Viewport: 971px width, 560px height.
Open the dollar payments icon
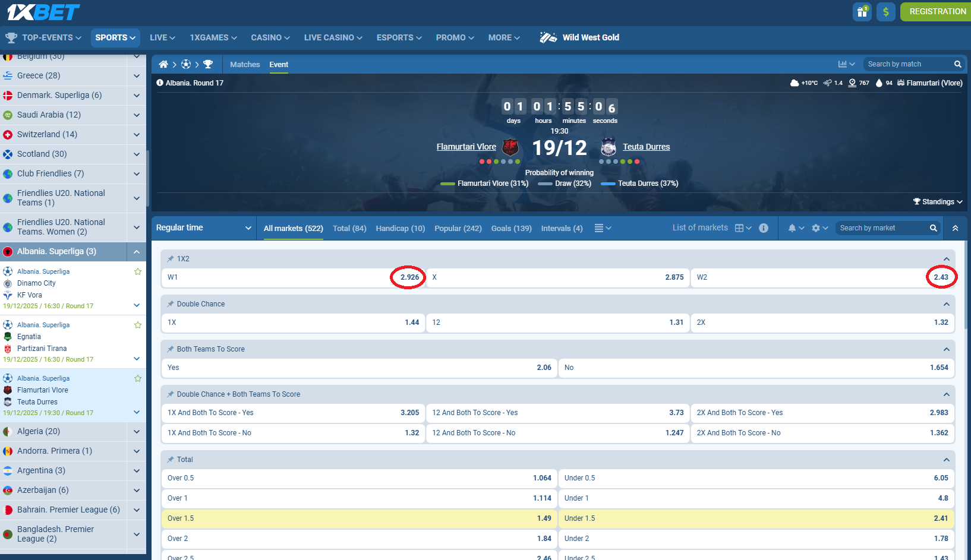[886, 11]
